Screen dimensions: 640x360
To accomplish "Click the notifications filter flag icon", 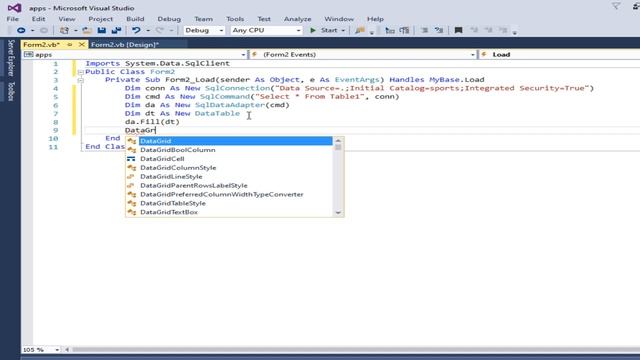I will coord(616,6).
